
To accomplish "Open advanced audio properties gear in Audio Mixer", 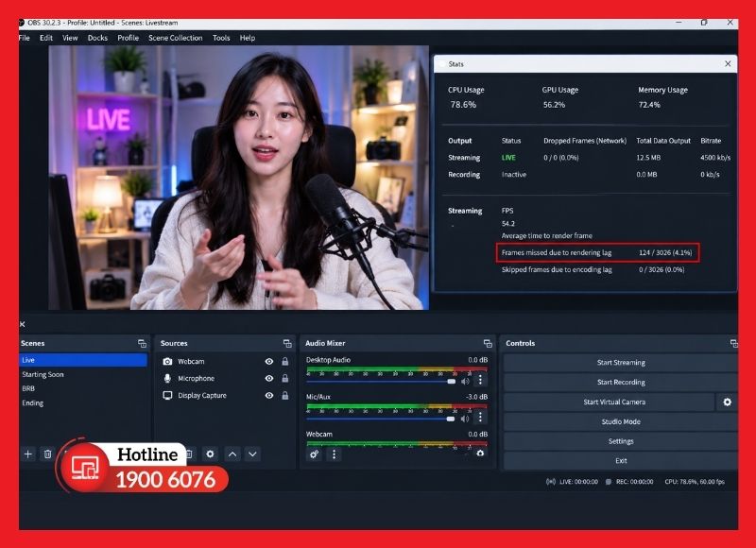I will click(315, 454).
